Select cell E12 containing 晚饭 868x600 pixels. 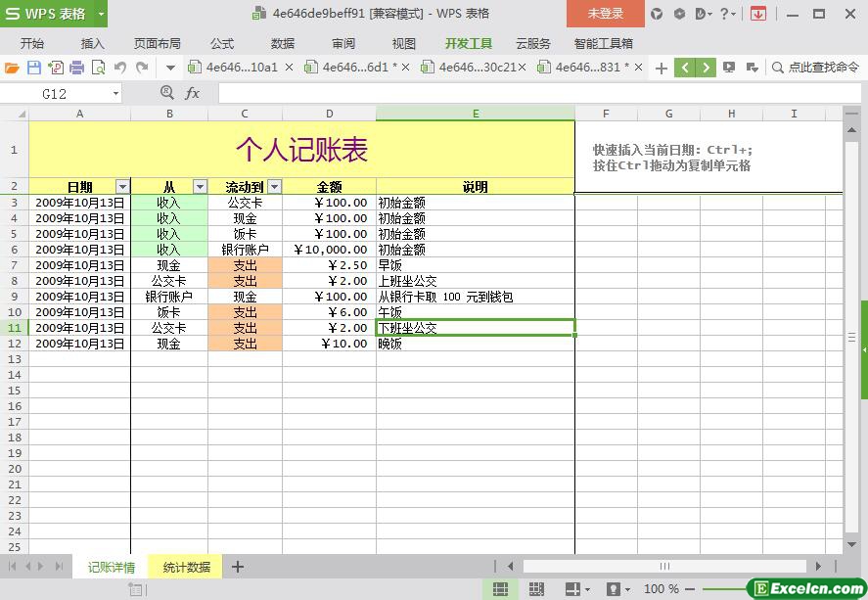click(x=475, y=344)
